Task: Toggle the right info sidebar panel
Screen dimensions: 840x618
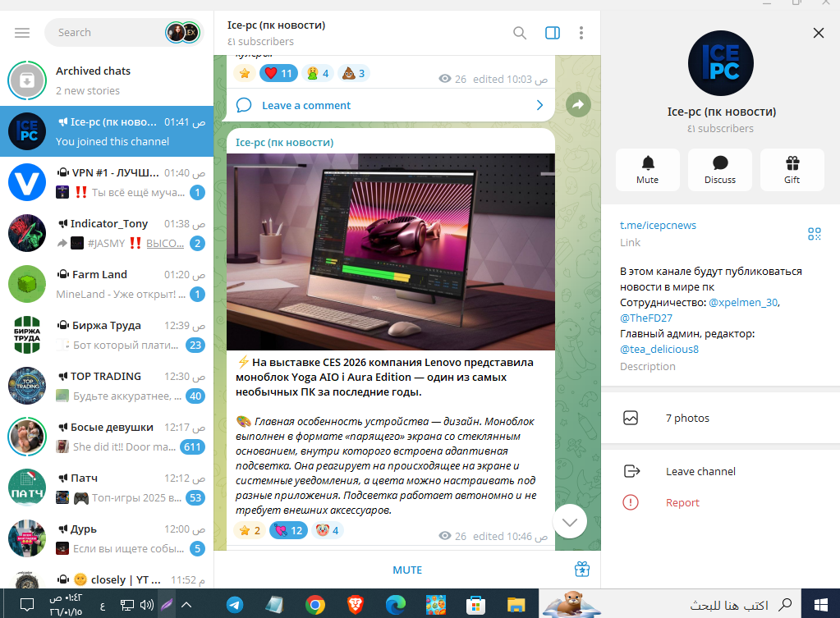Action: pyautogui.click(x=553, y=33)
